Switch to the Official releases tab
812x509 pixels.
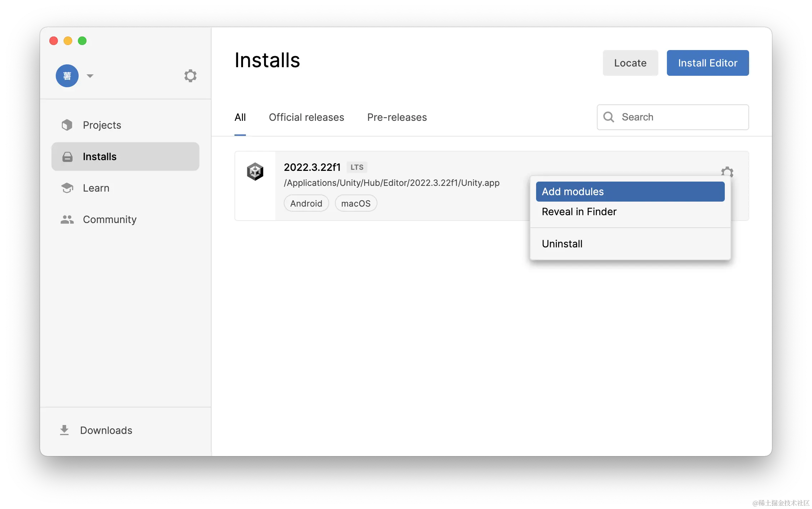[x=306, y=117]
